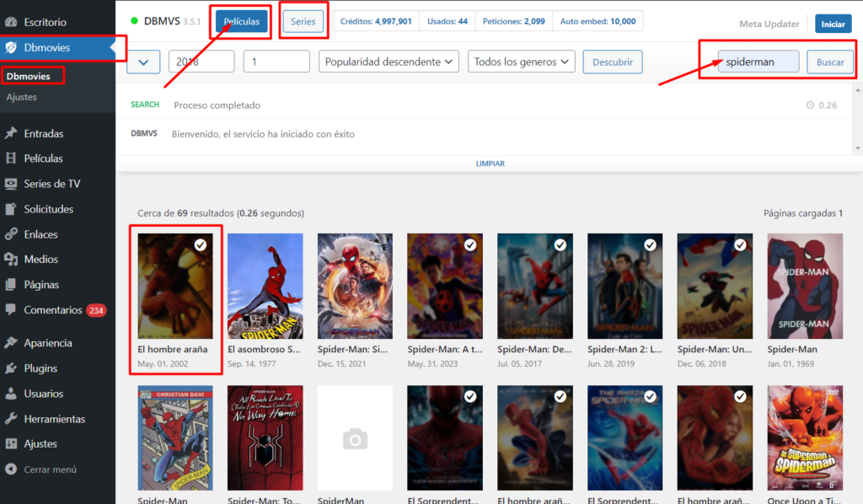Click Proceso completado log entry
Viewport: 863px width, 504px height.
(x=217, y=105)
